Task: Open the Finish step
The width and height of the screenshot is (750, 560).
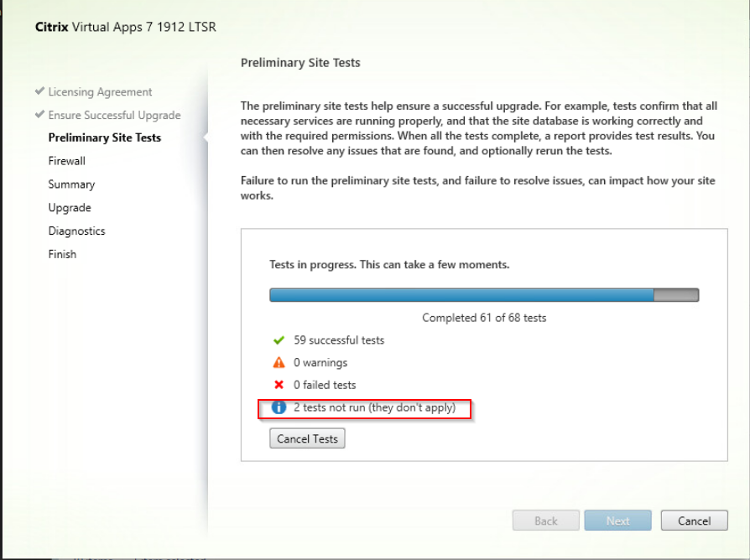Action: coord(62,254)
